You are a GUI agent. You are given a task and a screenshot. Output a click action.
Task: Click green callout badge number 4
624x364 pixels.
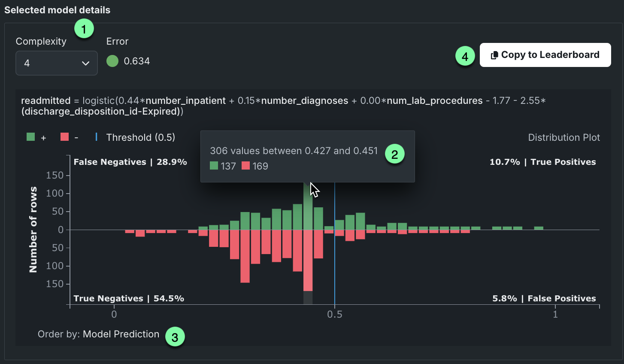coord(465,56)
